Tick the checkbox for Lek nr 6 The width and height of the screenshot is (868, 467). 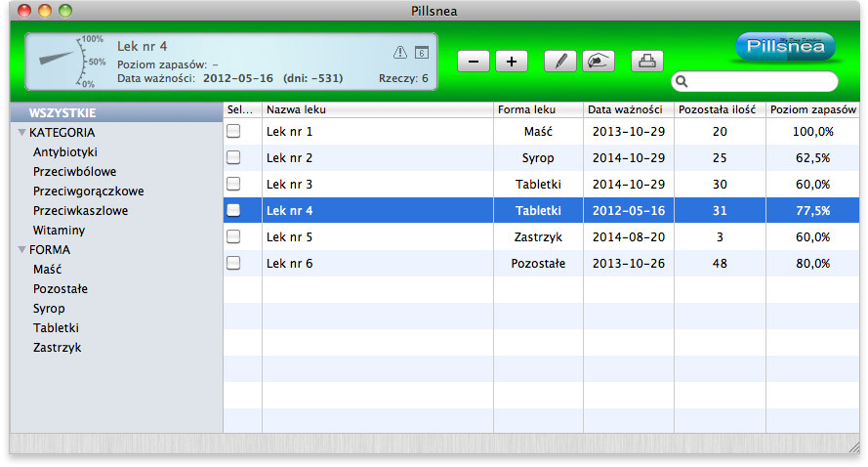[233, 263]
